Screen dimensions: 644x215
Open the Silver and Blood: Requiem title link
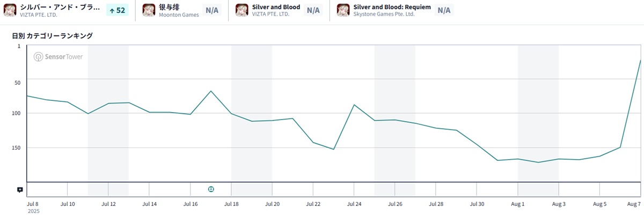392,7
